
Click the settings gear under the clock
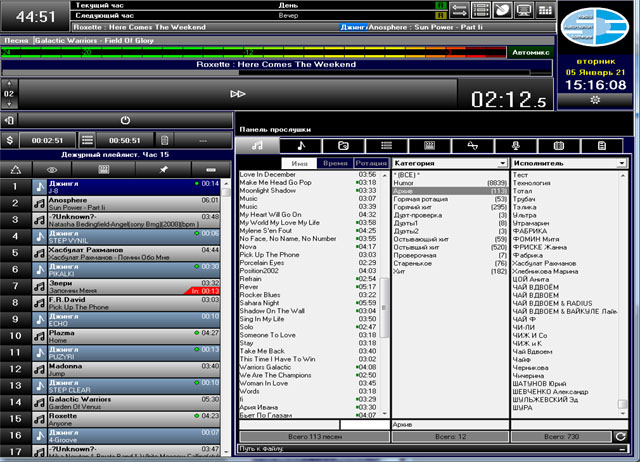595,100
